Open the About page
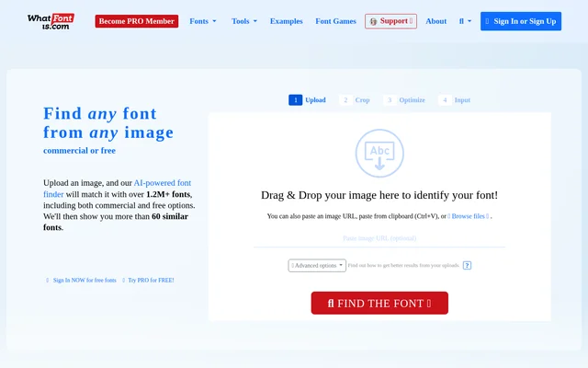Screen dimensions: 588x368 pos(435,21)
